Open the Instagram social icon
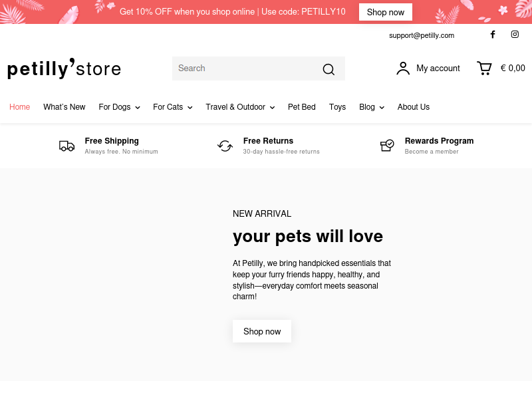532x399 pixels. click(515, 35)
